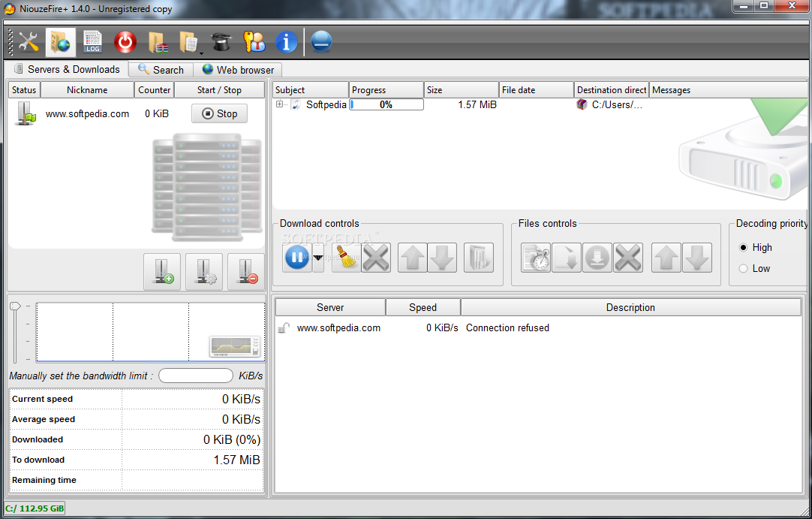Sort by Counter column header

point(155,89)
